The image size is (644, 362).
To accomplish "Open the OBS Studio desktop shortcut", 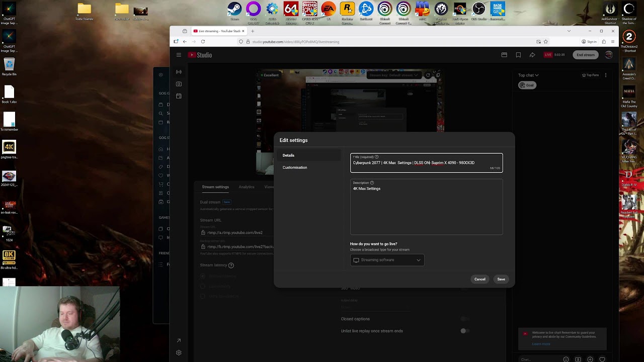I will coord(478,11).
